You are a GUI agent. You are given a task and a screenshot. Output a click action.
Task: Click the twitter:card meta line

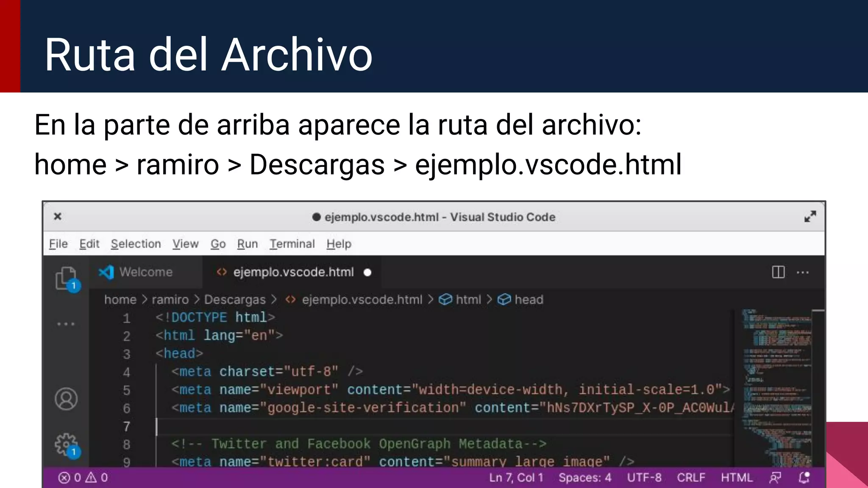point(403,461)
